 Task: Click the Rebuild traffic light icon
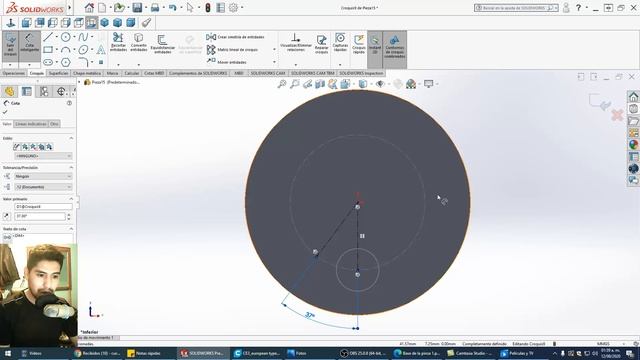tap(208, 7)
